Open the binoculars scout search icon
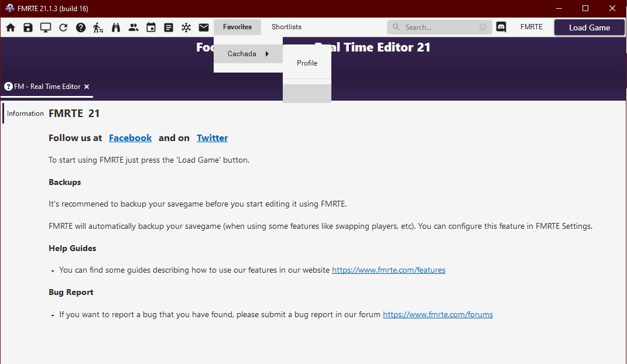627x364 pixels. coord(116,27)
